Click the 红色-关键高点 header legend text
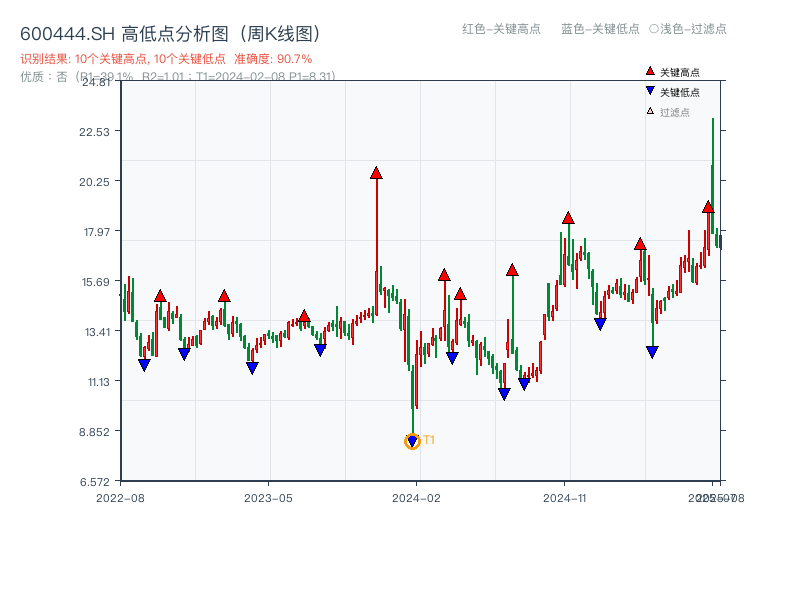This screenshot has height=600, width=800. [501, 29]
